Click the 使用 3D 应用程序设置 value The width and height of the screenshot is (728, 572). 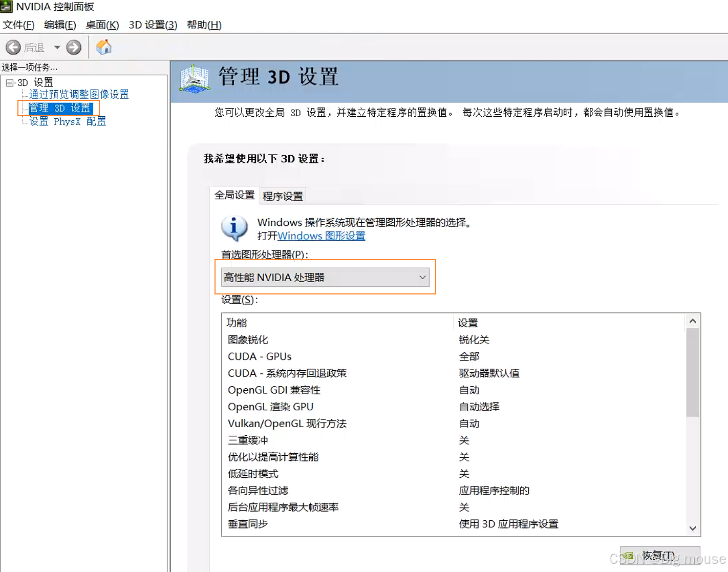[508, 524]
